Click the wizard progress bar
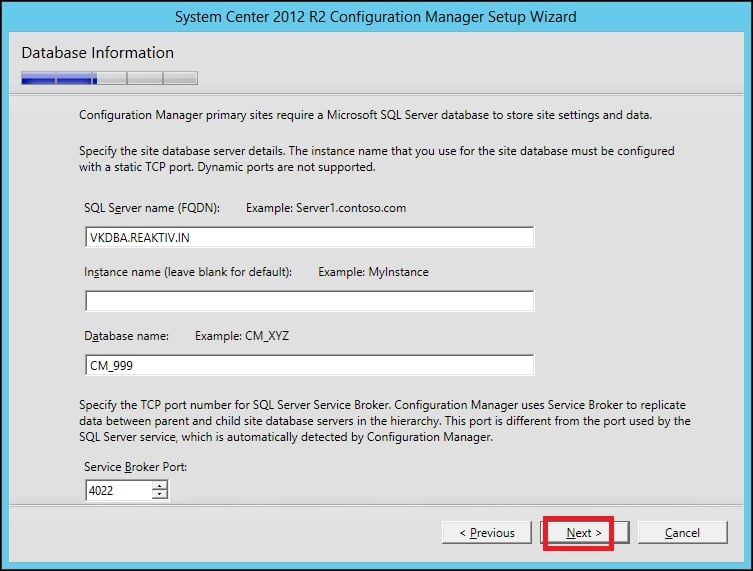The height and width of the screenshot is (571, 753). 109,78
